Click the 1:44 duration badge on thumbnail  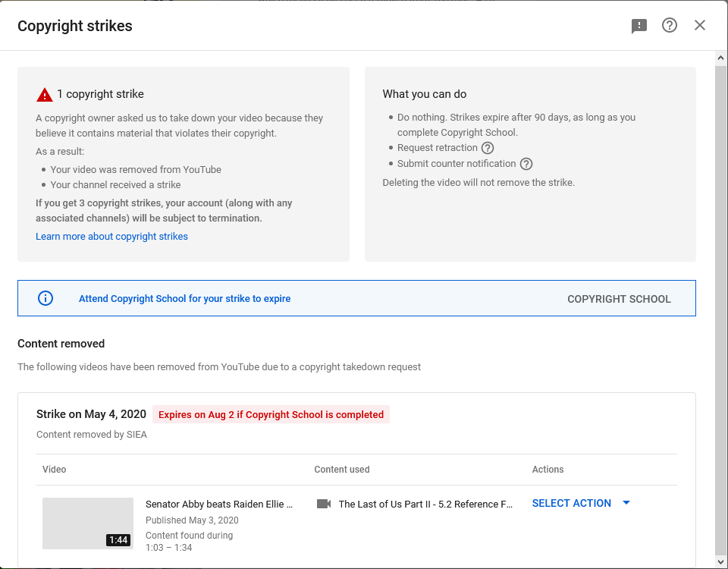[x=118, y=539]
